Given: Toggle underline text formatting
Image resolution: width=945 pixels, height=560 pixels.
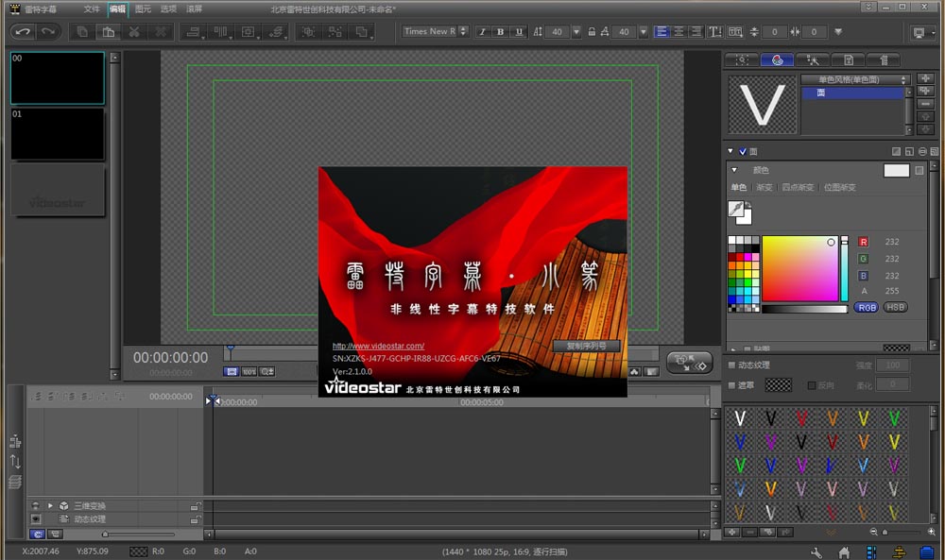Looking at the screenshot, I should (519, 32).
